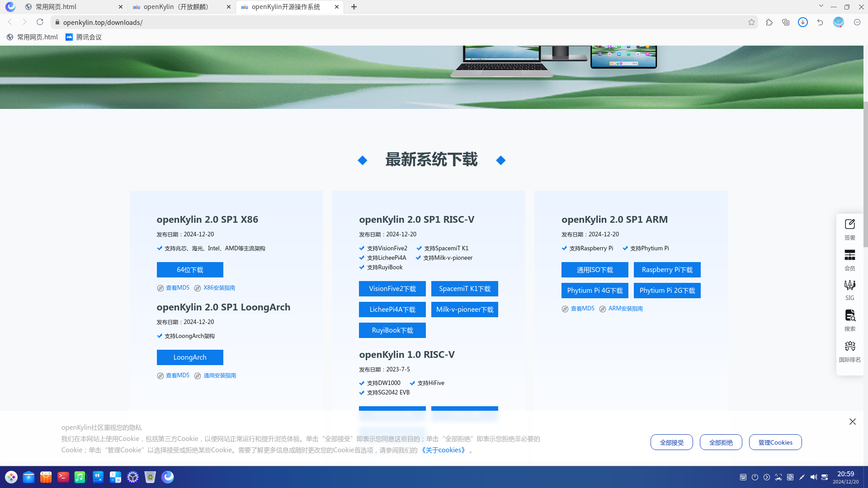Screen dimensions: 868x488
Task: Open the user profile avatar
Action: 839,22
